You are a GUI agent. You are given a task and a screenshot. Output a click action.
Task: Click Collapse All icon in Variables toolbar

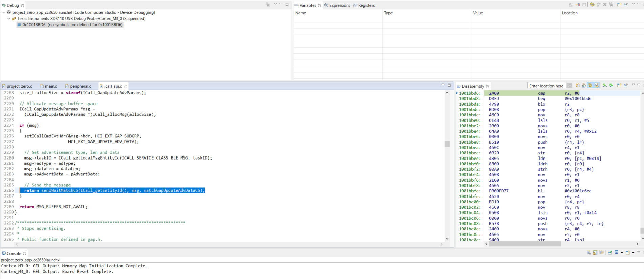[584, 5]
